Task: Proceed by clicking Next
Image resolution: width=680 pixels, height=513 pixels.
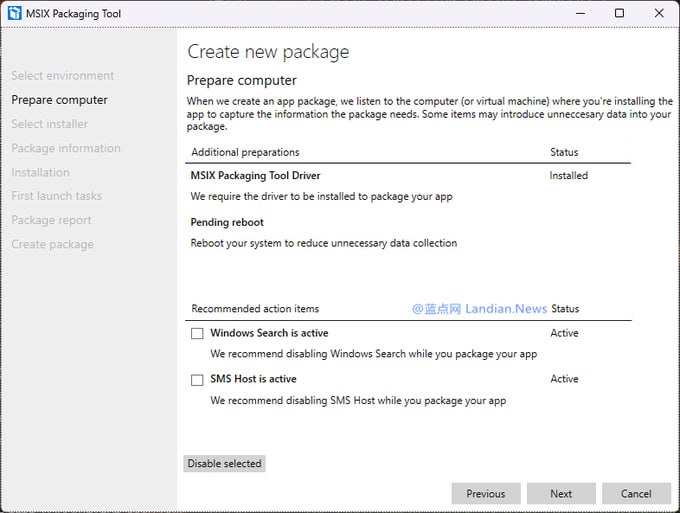Action: (561, 493)
